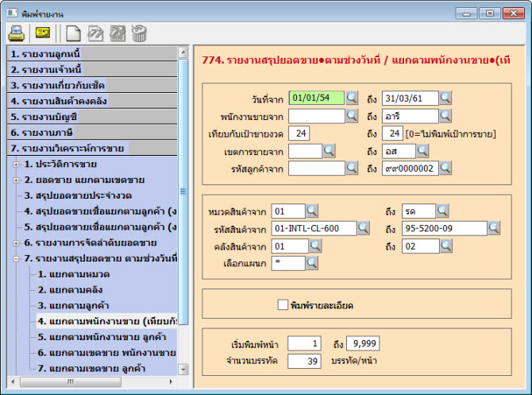532x395 pixels.
Task: Click the เทียบกับเป้าขายงวด field showing 24
Action: click(x=299, y=134)
